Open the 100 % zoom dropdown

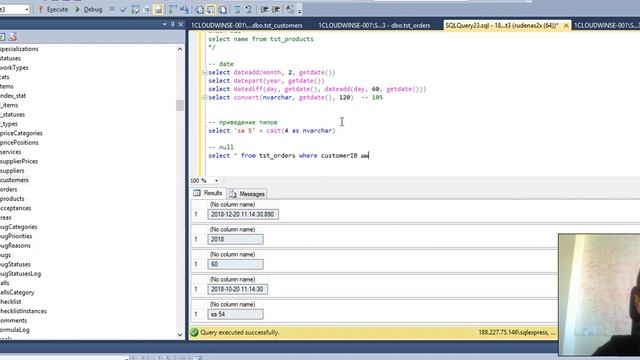216,180
